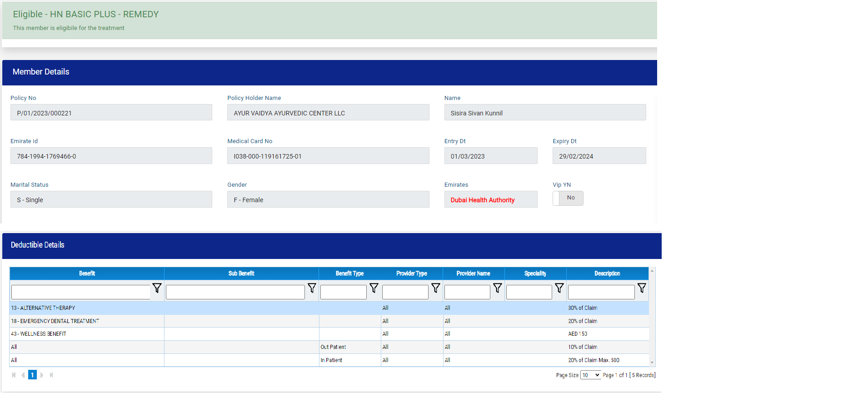Click the Sub Benefit filter text box
Image resolution: width=868 pixels, height=398 pixels.
[x=235, y=292]
